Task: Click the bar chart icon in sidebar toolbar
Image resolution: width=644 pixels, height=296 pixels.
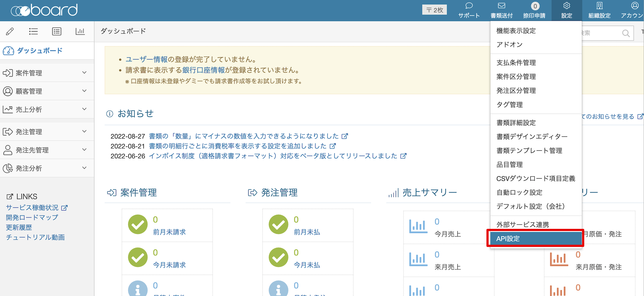Action: [80, 32]
